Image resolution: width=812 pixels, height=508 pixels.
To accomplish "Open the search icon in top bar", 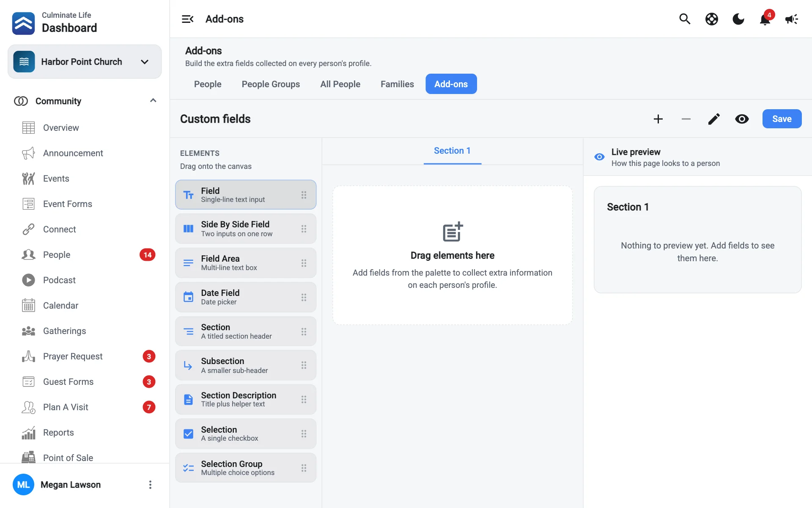I will click(x=685, y=19).
